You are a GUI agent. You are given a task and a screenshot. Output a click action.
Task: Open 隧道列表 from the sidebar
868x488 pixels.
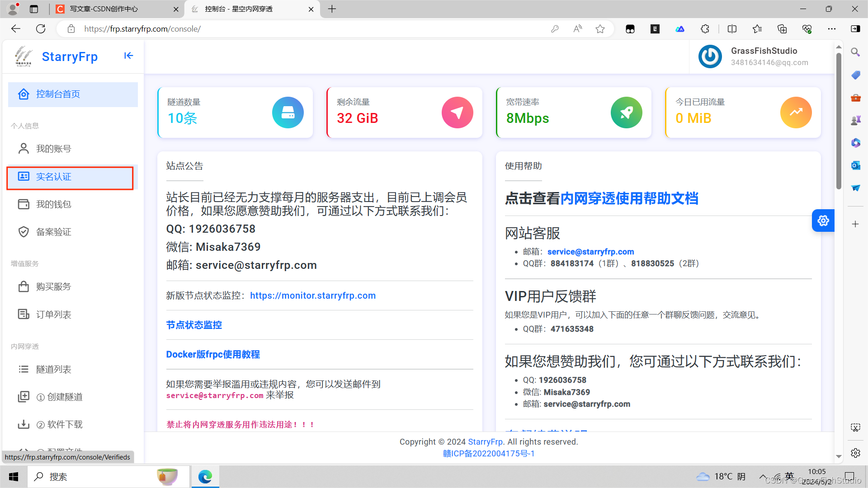coord(53,369)
